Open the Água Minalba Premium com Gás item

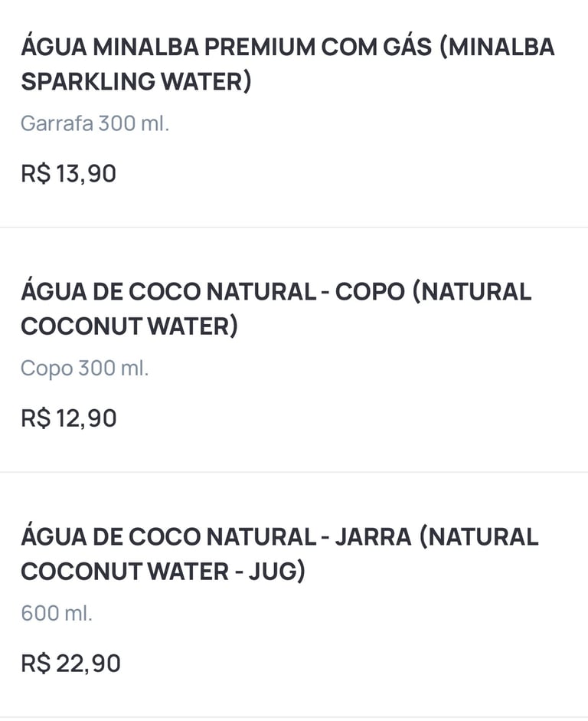click(x=287, y=48)
